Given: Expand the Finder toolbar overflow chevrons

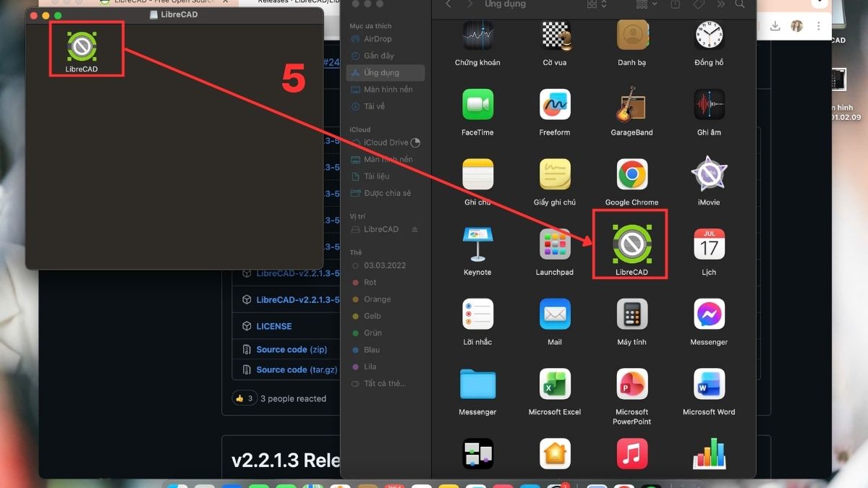Looking at the screenshot, I should coord(720,4).
